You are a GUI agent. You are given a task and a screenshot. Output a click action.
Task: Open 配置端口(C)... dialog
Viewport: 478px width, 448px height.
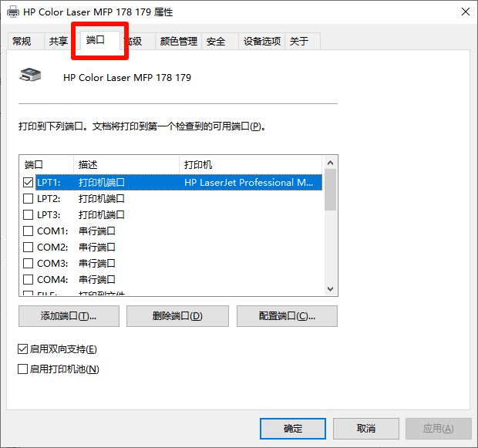(287, 316)
